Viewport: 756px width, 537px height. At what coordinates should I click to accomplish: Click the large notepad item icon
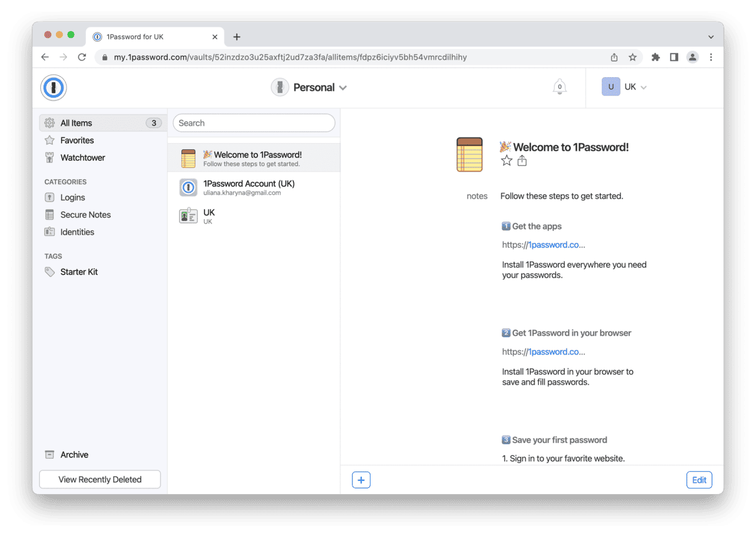pyautogui.click(x=469, y=155)
